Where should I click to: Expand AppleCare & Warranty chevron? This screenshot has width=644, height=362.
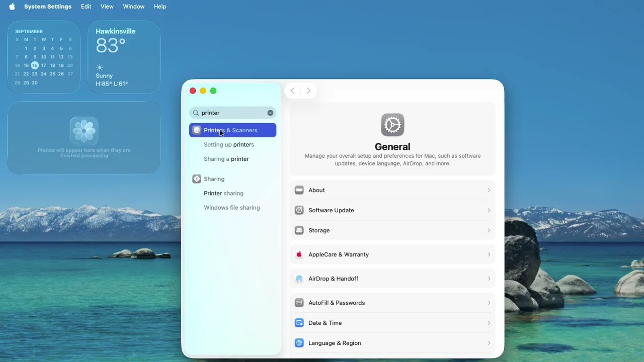pyautogui.click(x=489, y=254)
